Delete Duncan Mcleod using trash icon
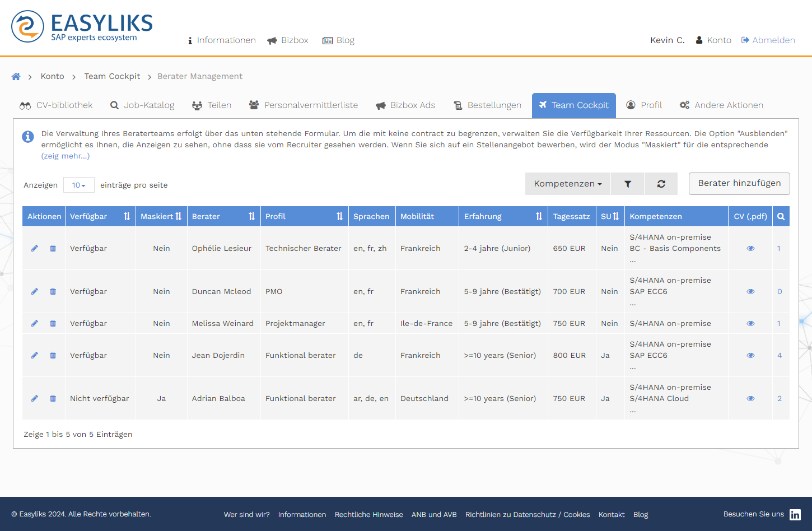 53,291
